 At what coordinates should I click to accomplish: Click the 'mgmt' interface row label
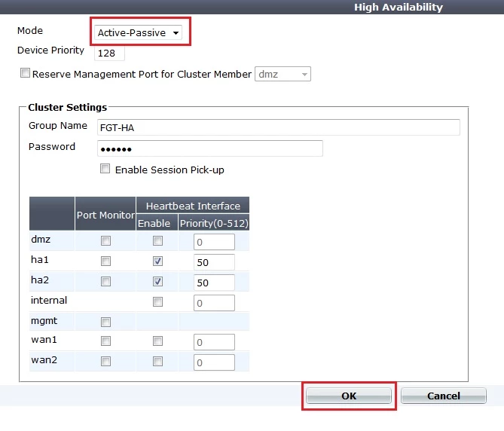(x=44, y=321)
